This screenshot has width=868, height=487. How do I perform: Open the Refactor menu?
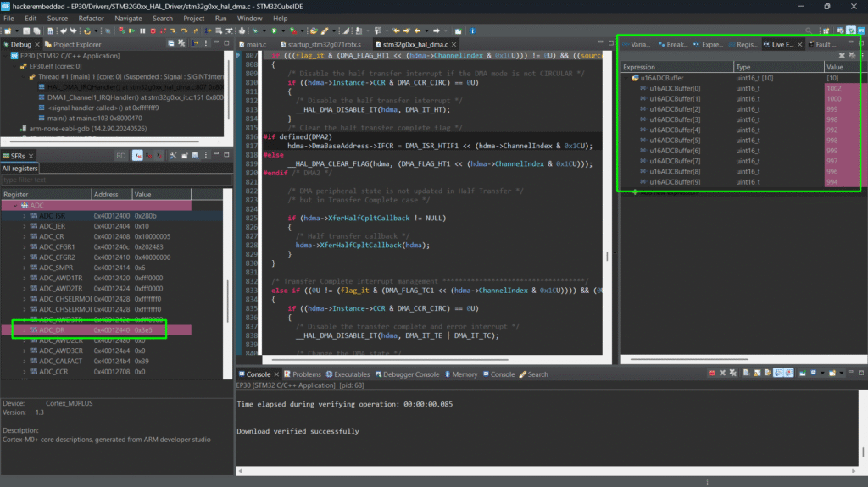coord(91,18)
